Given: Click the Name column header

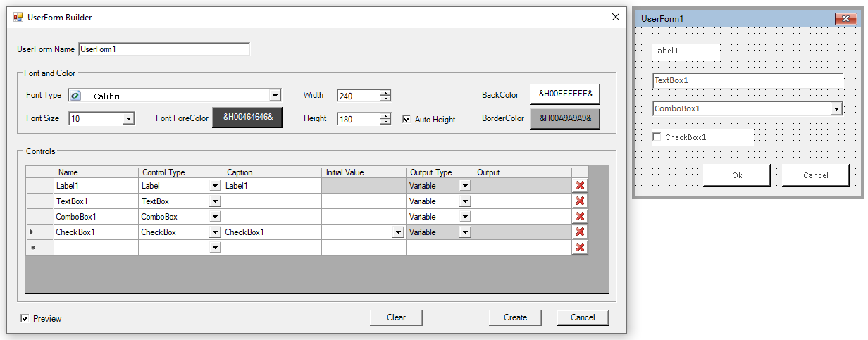Looking at the screenshot, I should pos(96,172).
